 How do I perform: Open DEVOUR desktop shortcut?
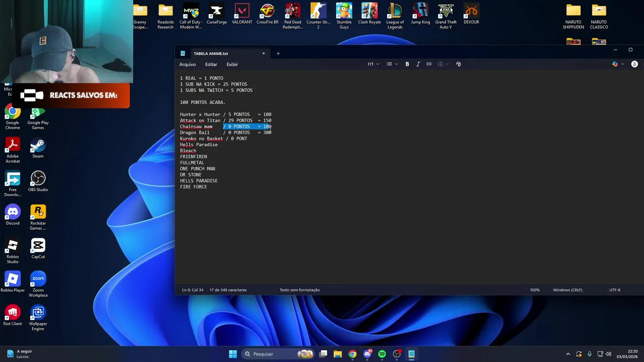click(471, 14)
